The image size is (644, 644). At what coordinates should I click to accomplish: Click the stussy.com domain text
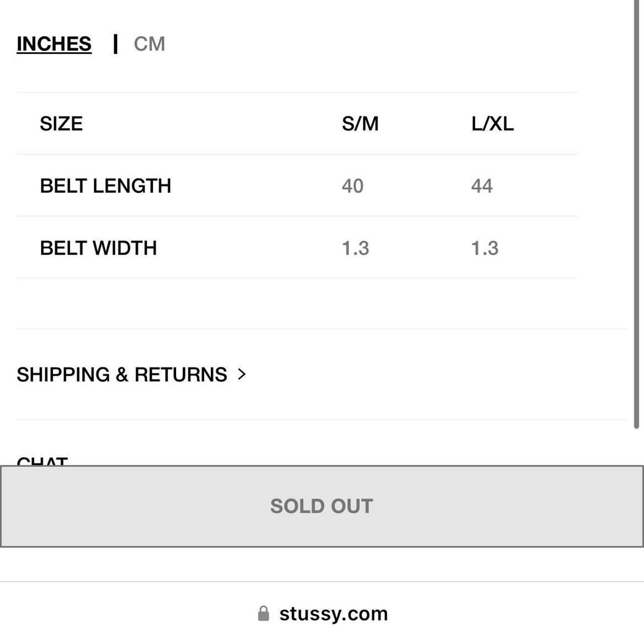pos(334,613)
